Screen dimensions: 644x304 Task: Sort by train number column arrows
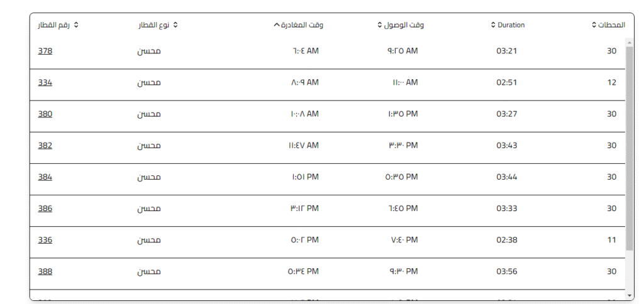[76, 25]
